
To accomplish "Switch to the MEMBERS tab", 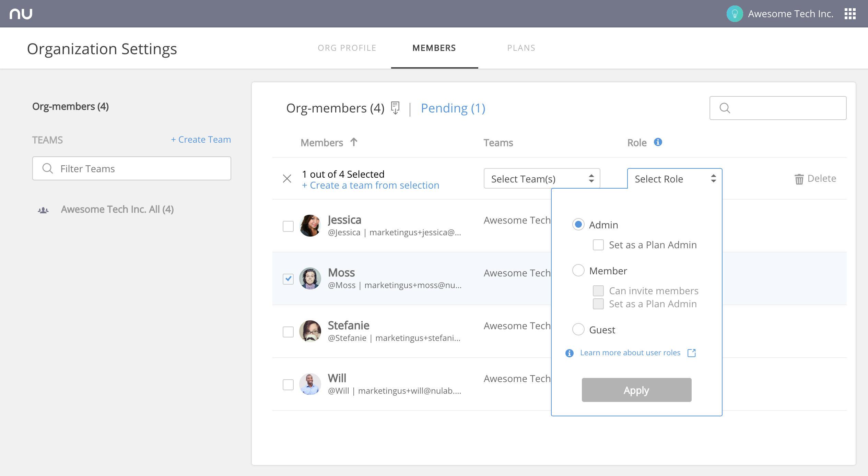I will tap(434, 48).
